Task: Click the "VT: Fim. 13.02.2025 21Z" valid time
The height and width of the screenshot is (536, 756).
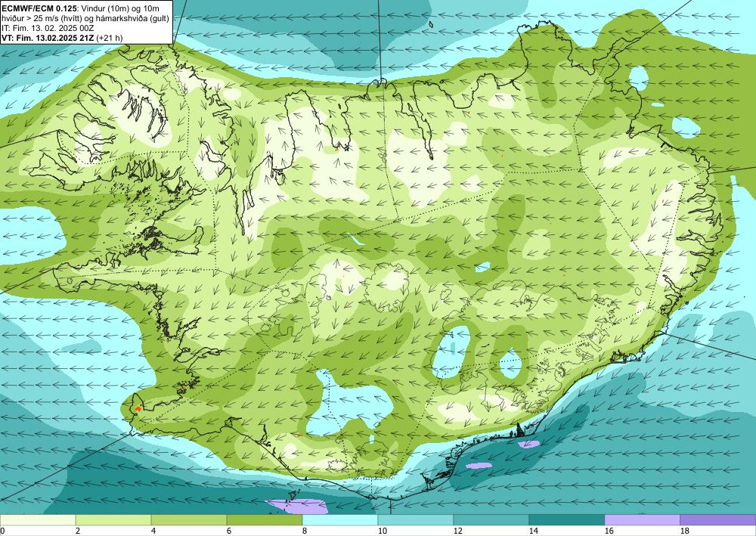Action: point(48,38)
